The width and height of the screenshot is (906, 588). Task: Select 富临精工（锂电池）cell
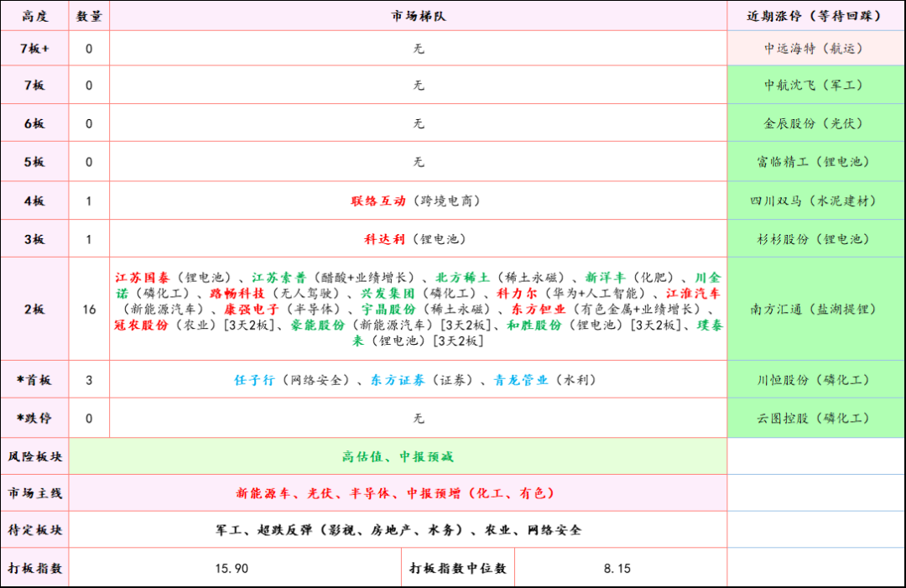(x=815, y=162)
